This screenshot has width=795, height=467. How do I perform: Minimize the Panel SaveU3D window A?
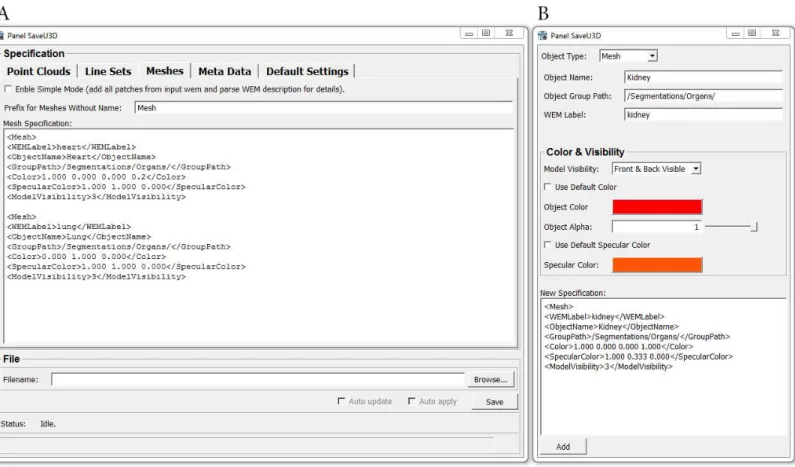coord(469,33)
